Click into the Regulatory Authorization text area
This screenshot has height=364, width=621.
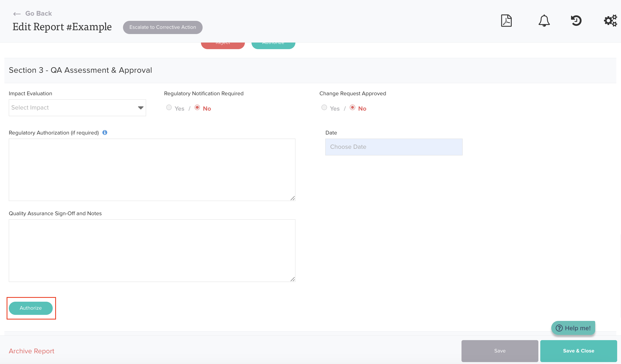pyautogui.click(x=152, y=170)
